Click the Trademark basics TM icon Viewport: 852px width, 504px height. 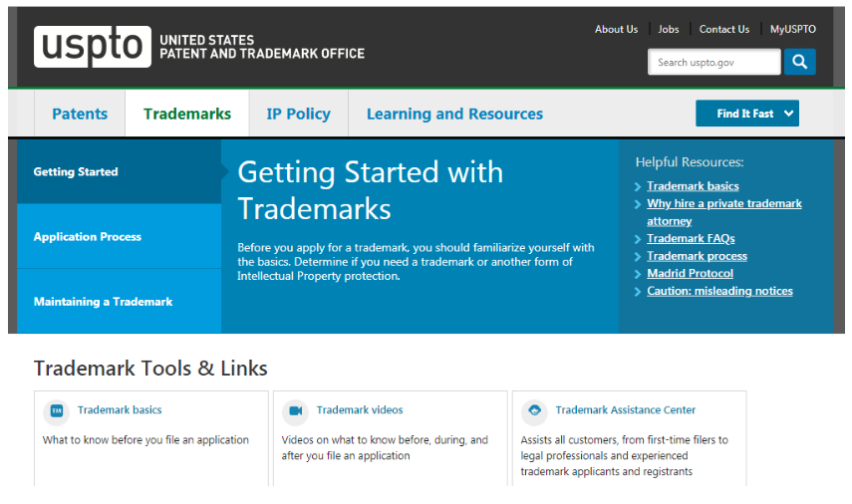[57, 411]
